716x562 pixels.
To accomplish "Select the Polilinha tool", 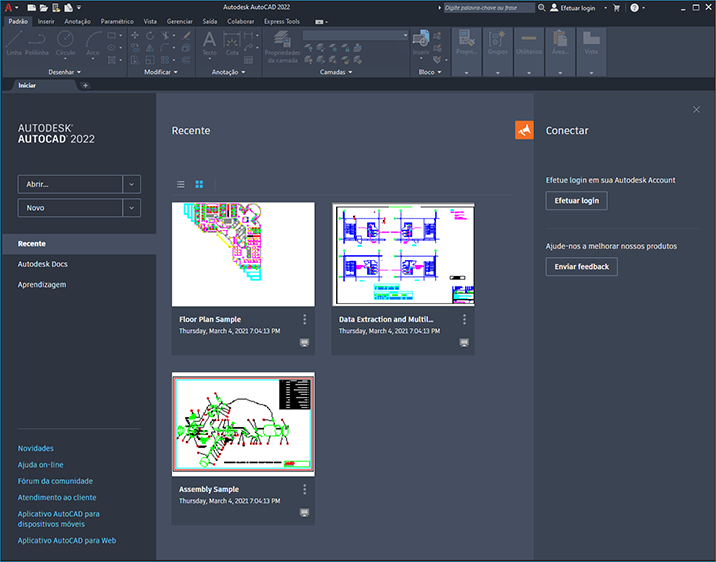I will (37, 43).
